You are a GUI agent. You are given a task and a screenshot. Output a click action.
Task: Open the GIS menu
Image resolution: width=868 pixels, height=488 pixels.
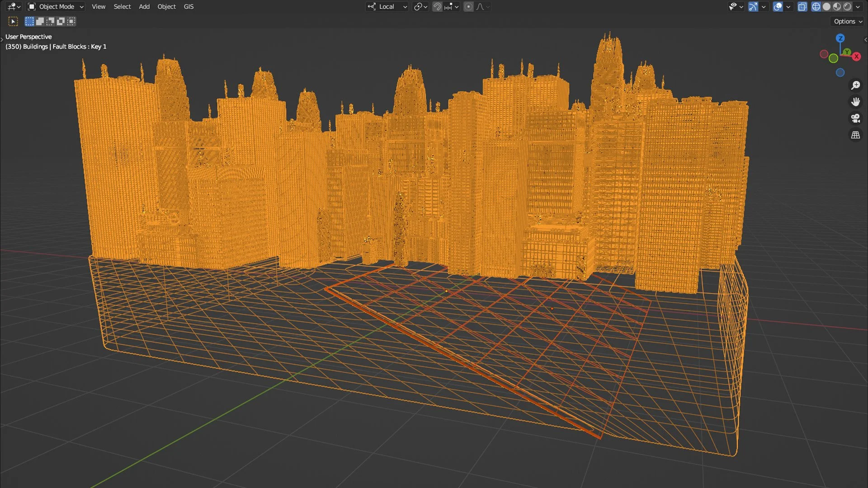click(x=189, y=7)
